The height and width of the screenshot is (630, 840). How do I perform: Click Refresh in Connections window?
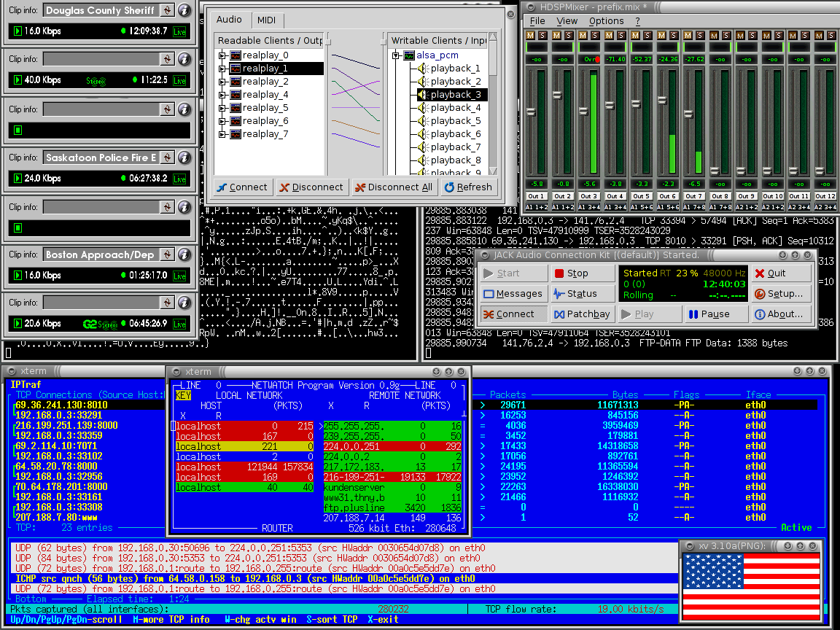pos(468,187)
